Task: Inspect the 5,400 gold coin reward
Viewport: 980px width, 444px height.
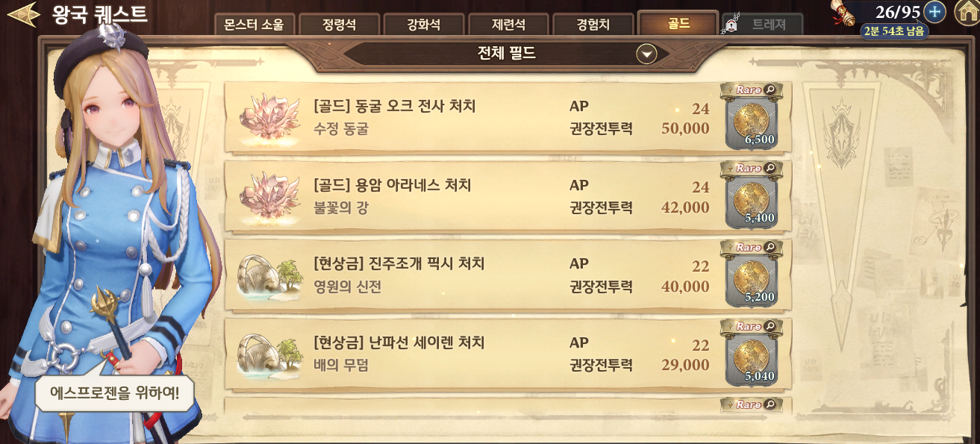Action: 751,196
